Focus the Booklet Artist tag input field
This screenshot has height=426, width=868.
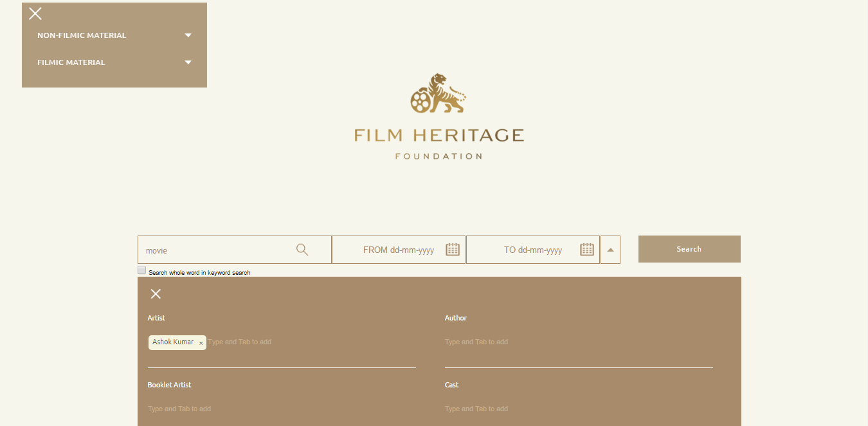[x=282, y=409]
